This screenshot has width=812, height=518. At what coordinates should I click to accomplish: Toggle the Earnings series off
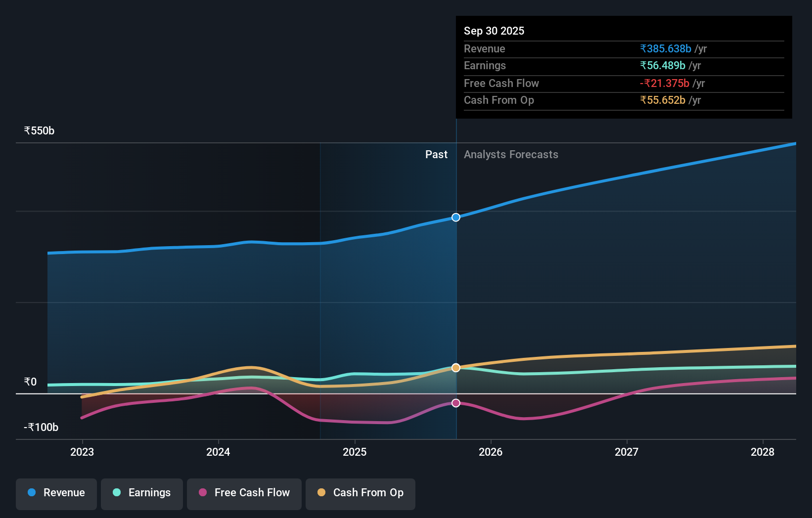142,493
